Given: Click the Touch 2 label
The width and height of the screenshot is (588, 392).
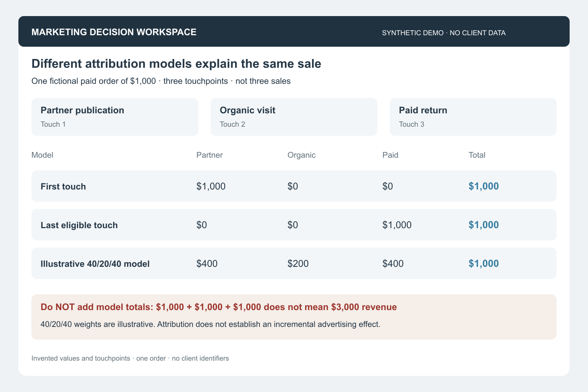Looking at the screenshot, I should 232,124.
